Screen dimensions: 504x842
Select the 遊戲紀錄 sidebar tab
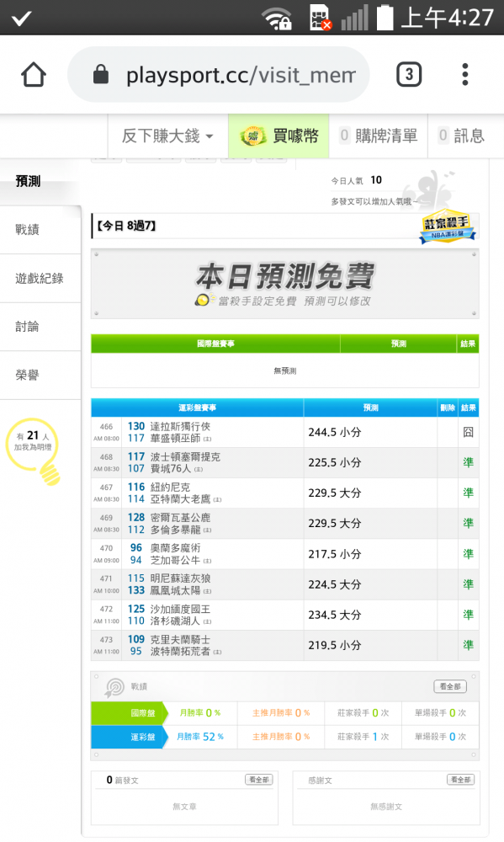point(40,278)
